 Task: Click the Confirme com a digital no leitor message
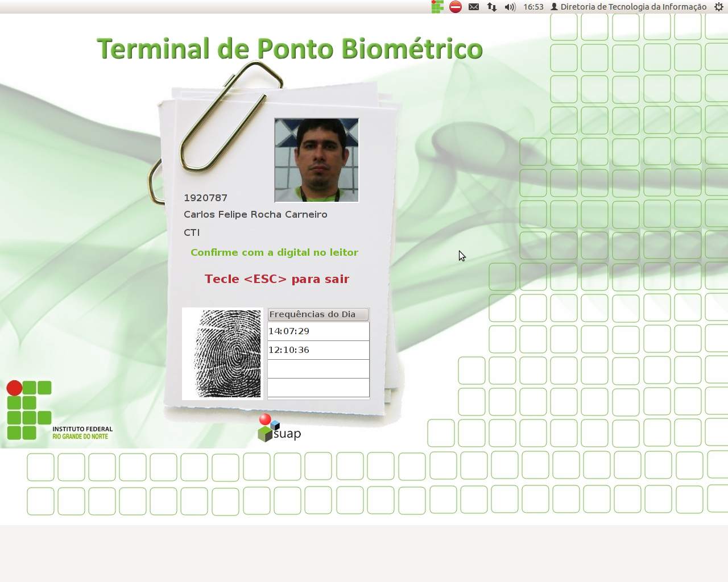(x=274, y=252)
